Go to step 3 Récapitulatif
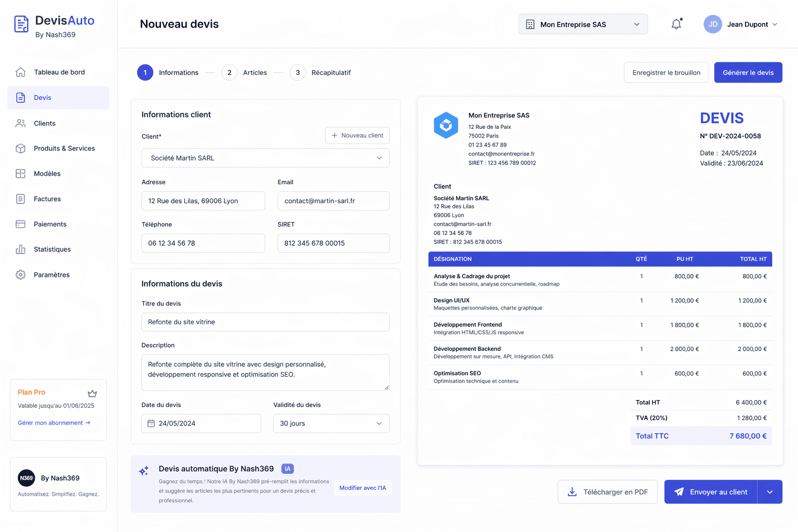Screen dimensions: 798x532 298,73
